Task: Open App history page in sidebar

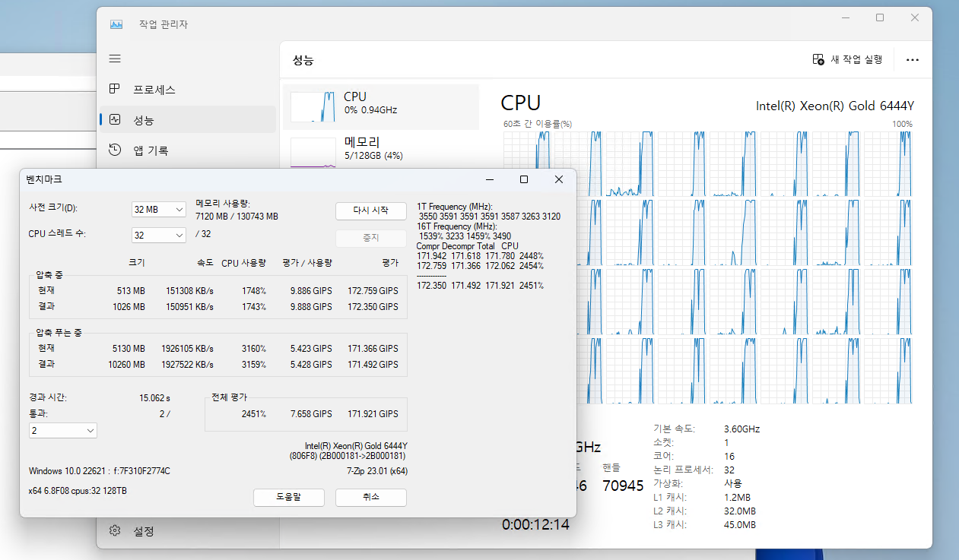Action: [x=188, y=150]
